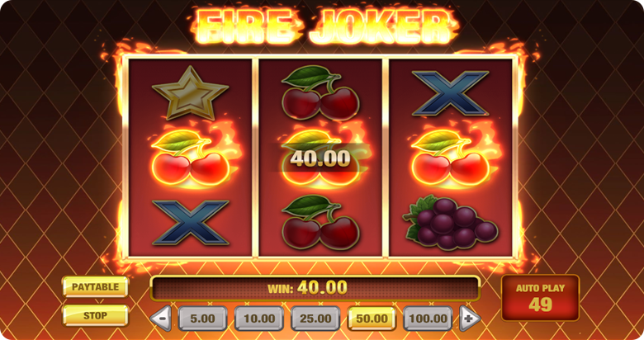Viewport: 644px width, 340px height.
Task: Open the Paytable
Action: click(x=95, y=286)
